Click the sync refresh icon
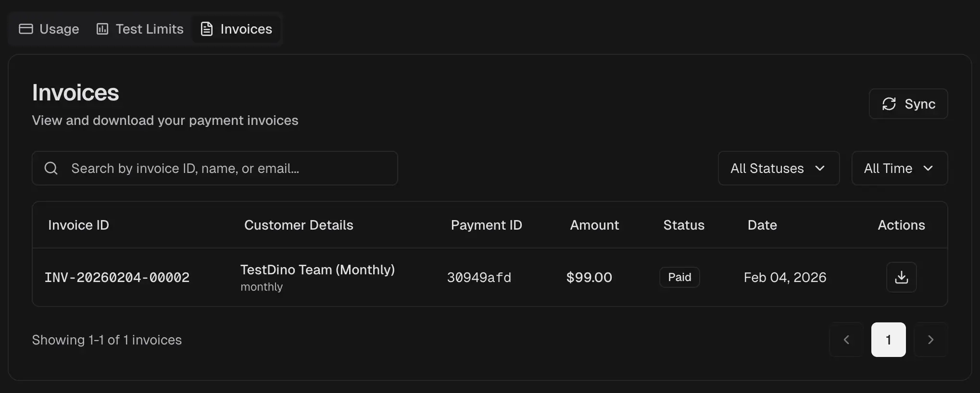Screen dimensions: 980x393 (x=889, y=104)
